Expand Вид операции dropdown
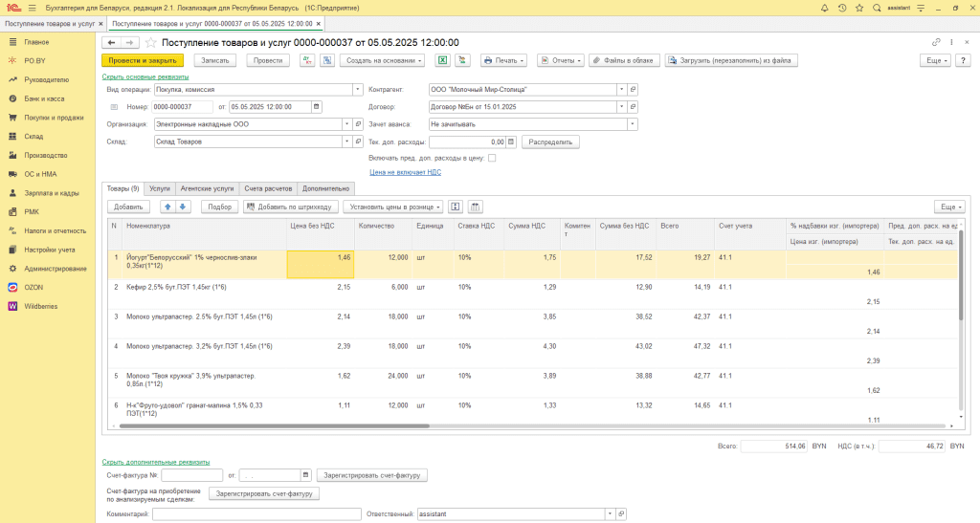The image size is (980, 523). click(x=358, y=89)
